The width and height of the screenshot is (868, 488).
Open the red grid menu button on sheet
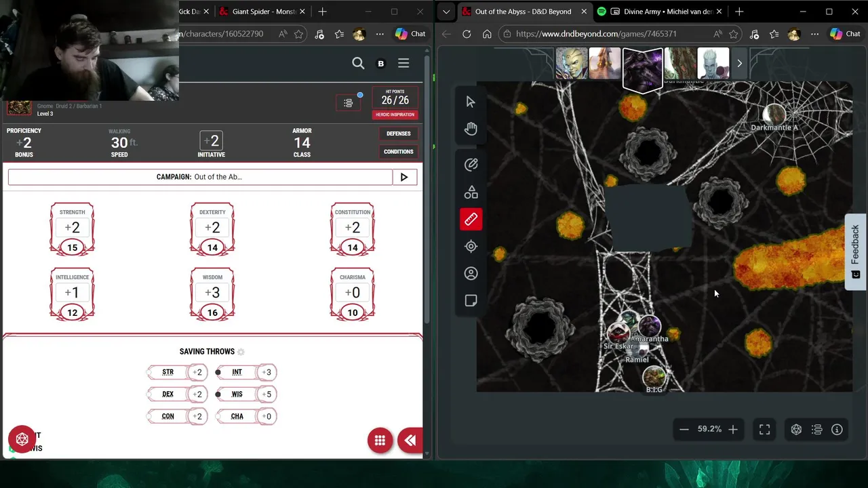click(380, 441)
